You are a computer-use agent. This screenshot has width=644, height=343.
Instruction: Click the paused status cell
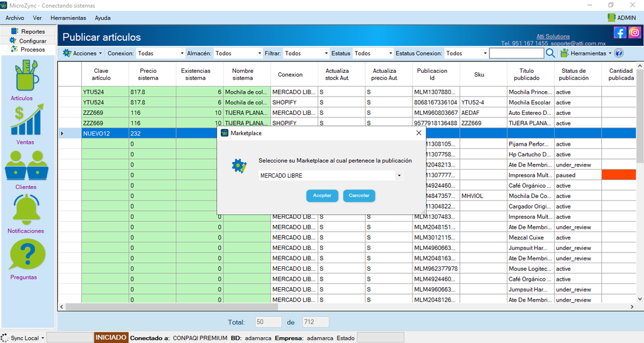click(578, 175)
